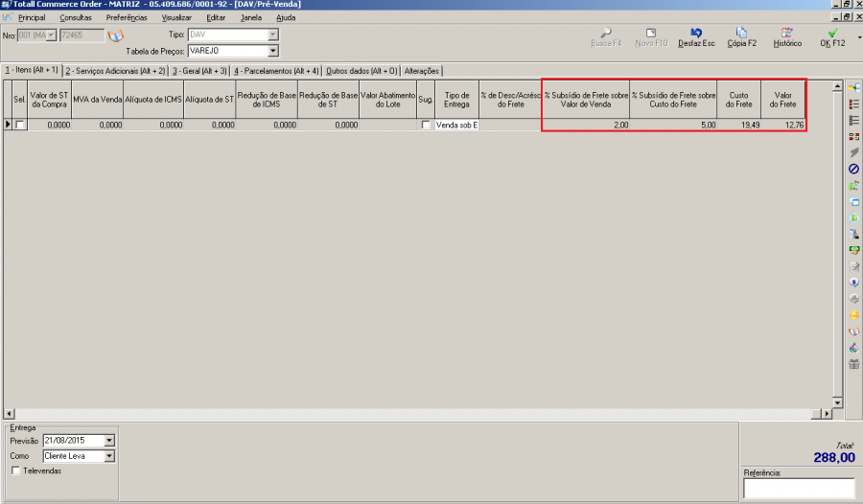Confirm with the OK F12 checkmark icon

click(831, 33)
